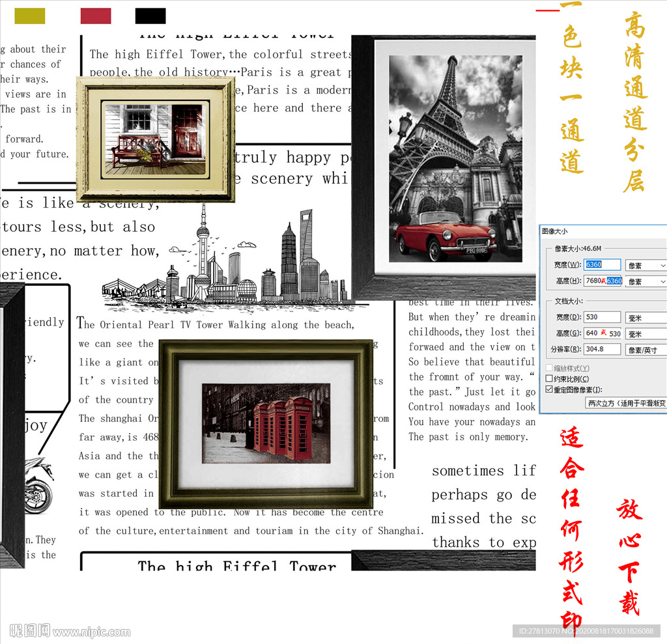Open the 高度(G) 毫米 unit dropdown
The image size is (667, 644).
pos(646,334)
